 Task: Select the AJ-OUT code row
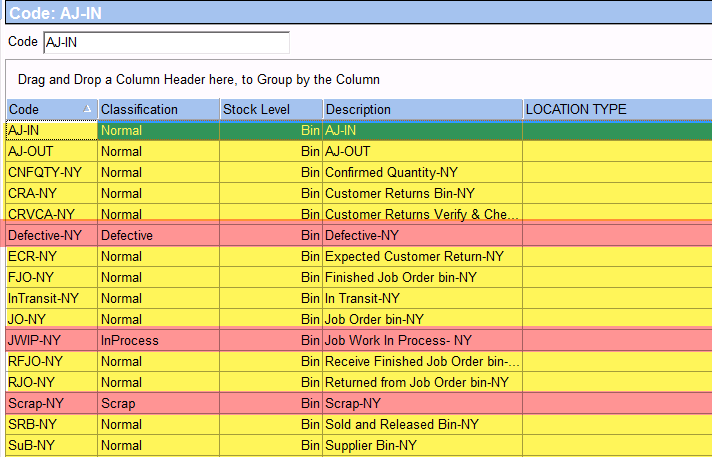point(51,151)
